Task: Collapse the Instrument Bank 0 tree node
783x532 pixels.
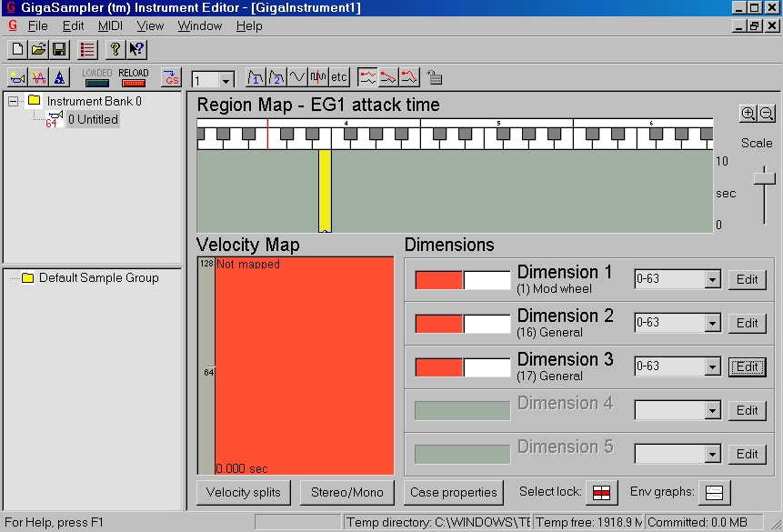Action: [14, 102]
